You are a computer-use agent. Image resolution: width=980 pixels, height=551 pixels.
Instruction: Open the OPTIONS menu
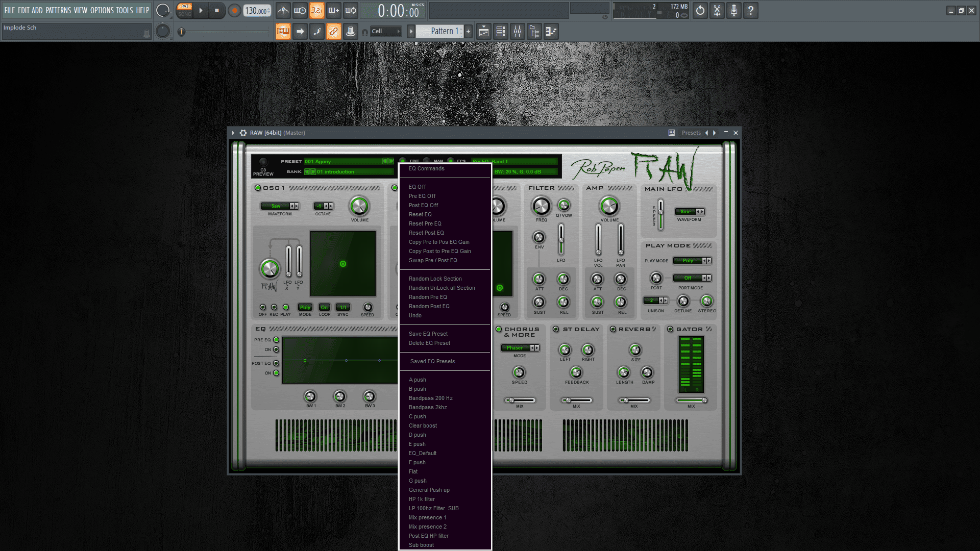(x=102, y=10)
